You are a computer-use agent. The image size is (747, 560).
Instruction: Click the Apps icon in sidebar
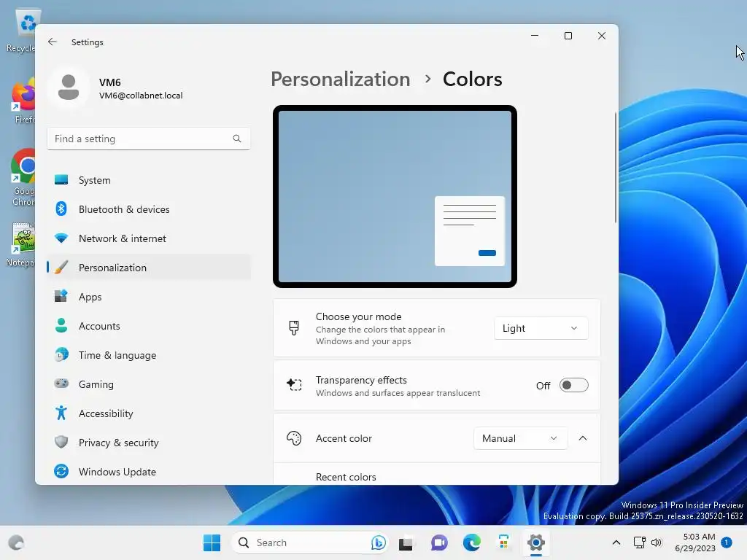coord(61,296)
